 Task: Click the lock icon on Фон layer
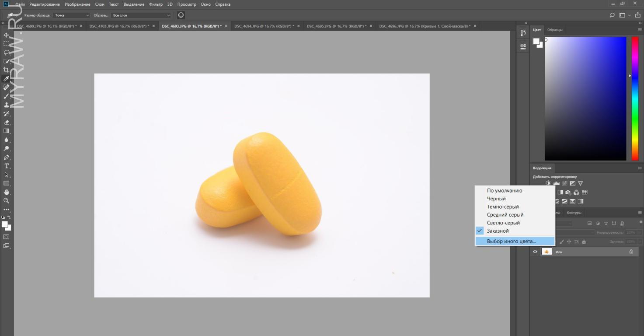click(x=631, y=252)
